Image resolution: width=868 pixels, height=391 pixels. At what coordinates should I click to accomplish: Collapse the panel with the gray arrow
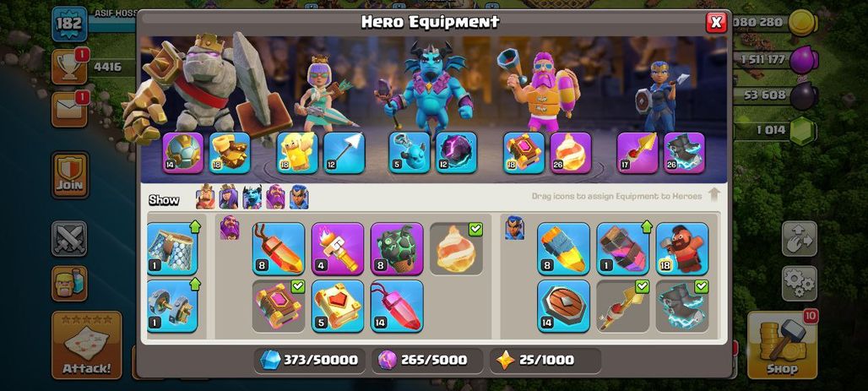(714, 194)
